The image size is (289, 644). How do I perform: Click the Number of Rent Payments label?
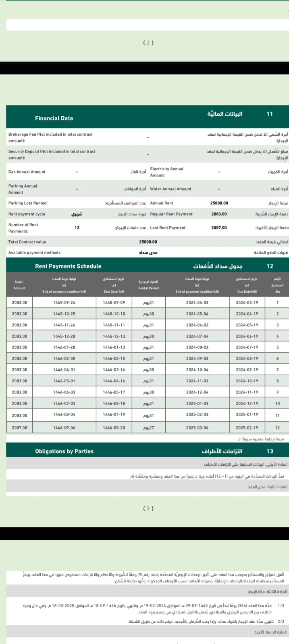tap(23, 228)
